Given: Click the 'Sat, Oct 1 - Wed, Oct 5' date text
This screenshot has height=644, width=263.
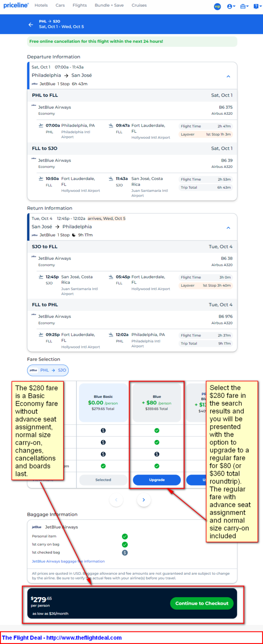Looking at the screenshot, I should click(x=61, y=27).
